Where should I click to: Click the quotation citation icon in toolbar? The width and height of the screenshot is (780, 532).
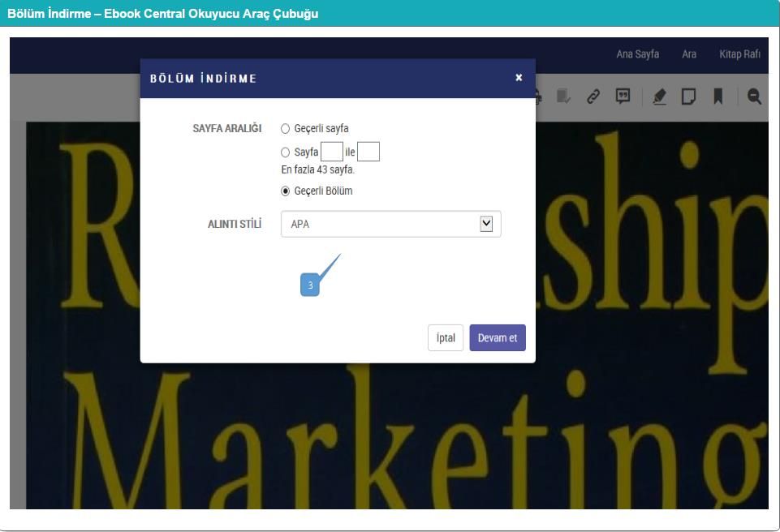point(623,96)
